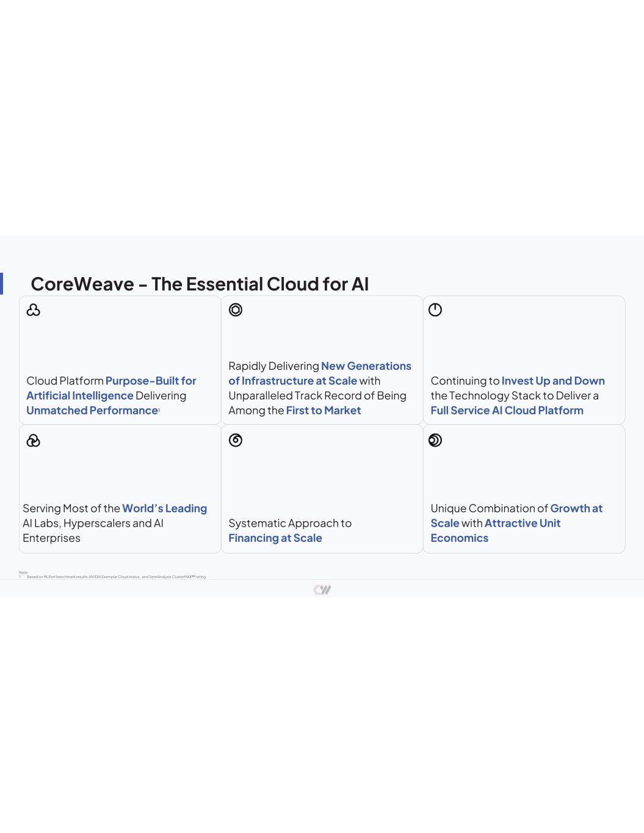Click 'the Technology Stack to Deliver a' line
Viewport: 644px width, 833px height.
tap(515, 395)
